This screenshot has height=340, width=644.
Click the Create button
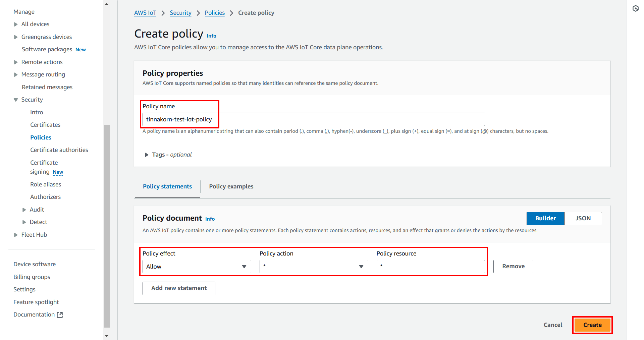592,325
